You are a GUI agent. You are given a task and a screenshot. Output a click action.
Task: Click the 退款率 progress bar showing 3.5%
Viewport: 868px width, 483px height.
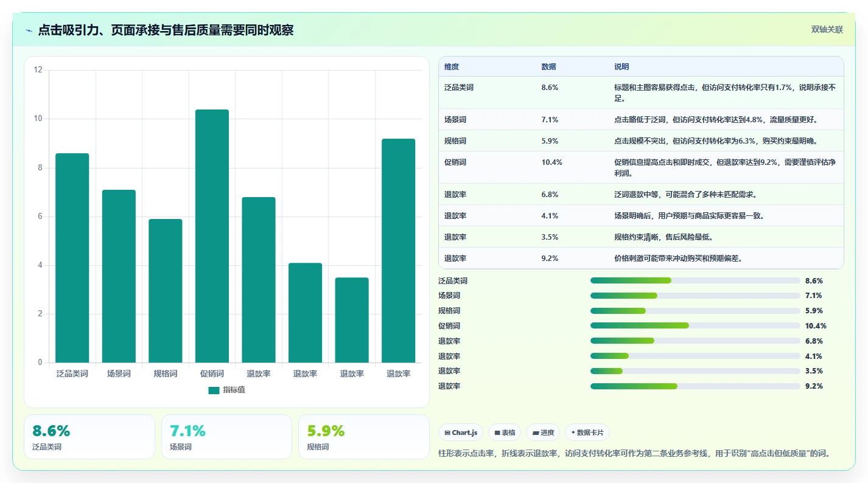click(695, 371)
